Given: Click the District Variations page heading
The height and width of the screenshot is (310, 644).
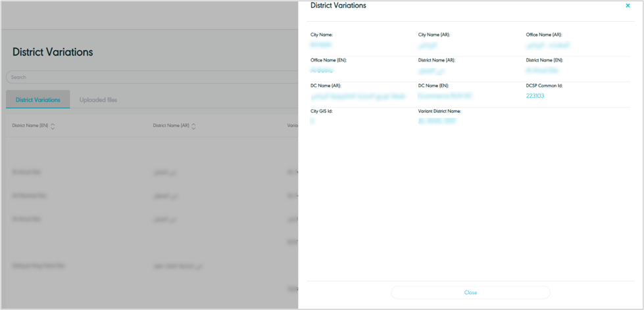Looking at the screenshot, I should pos(53,52).
